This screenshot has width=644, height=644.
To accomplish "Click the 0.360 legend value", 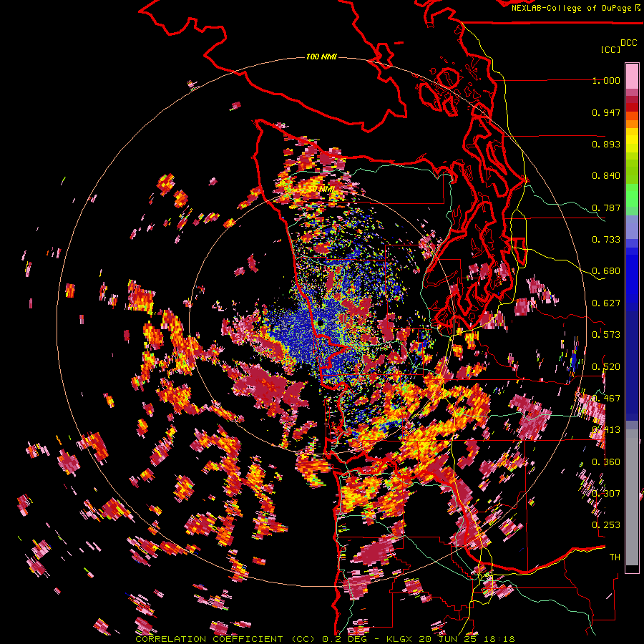I will coord(606,462).
